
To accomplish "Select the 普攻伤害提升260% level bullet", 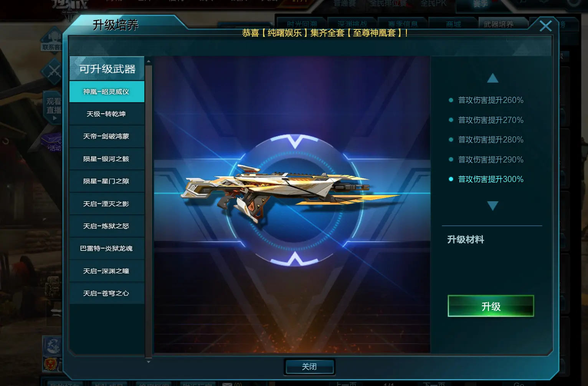I will tap(451, 100).
